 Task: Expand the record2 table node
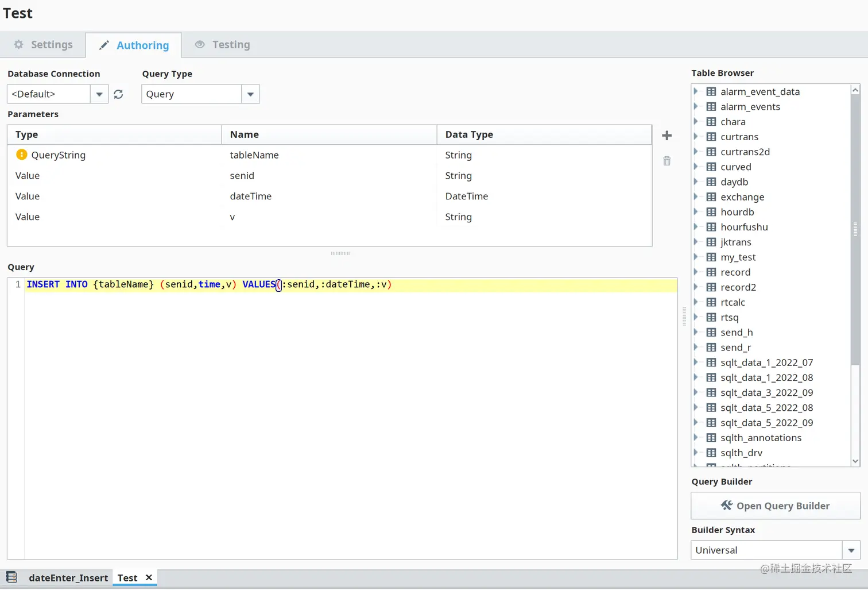696,287
